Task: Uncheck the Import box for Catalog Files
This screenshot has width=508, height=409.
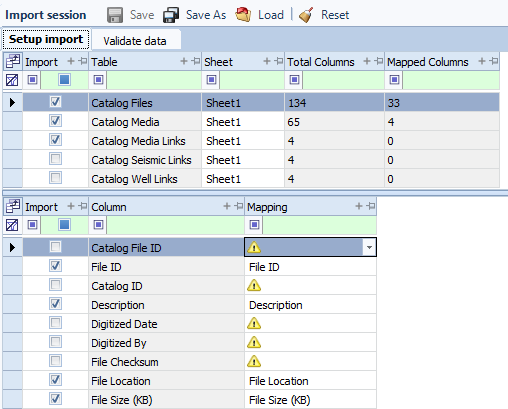Action: point(55,102)
